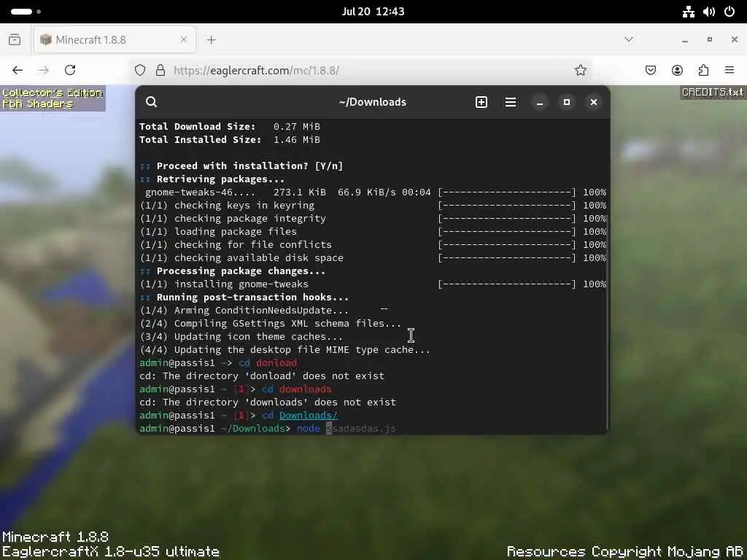
Task: Select the Minecraft 1.8.8 tab
Action: (x=115, y=39)
